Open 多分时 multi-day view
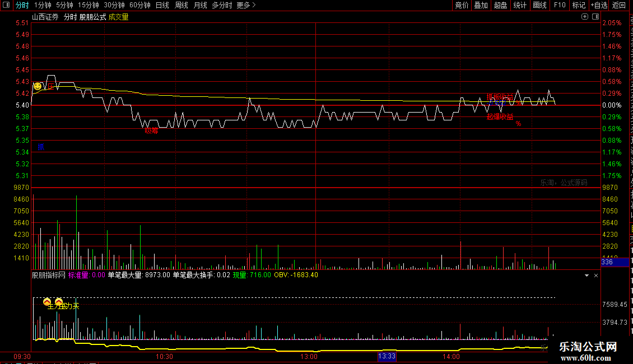633x364 pixels. click(222, 5)
